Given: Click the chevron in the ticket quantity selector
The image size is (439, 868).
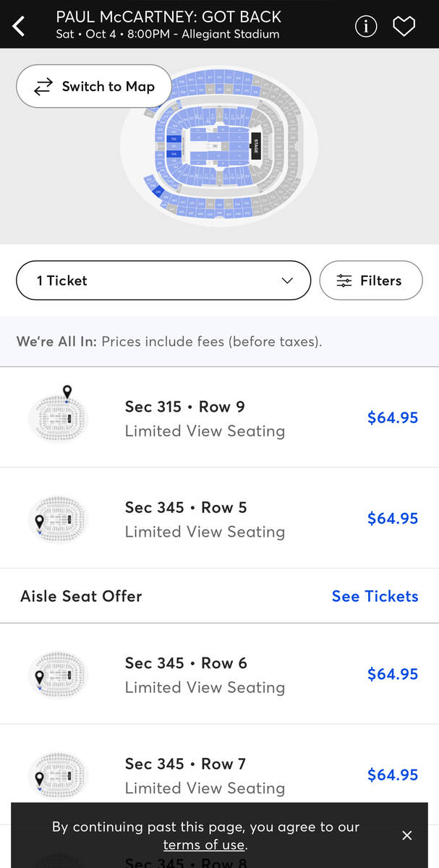Looking at the screenshot, I should pos(287,281).
